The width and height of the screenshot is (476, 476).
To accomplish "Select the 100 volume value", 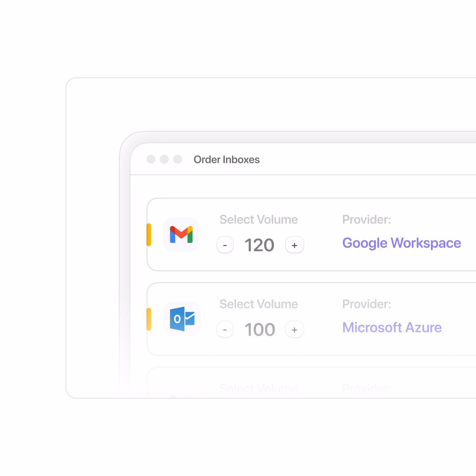I will click(x=260, y=330).
